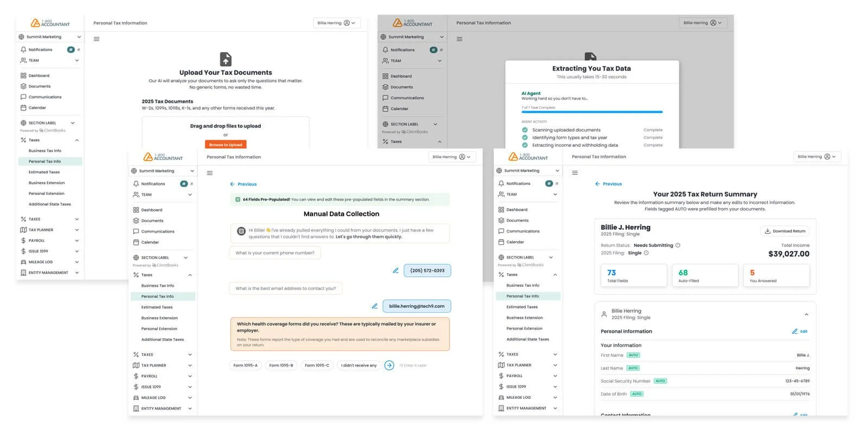Viewport: 868px width, 439px height.
Task: Click the circled arrow next to I didn't receive any
Action: coord(389,365)
